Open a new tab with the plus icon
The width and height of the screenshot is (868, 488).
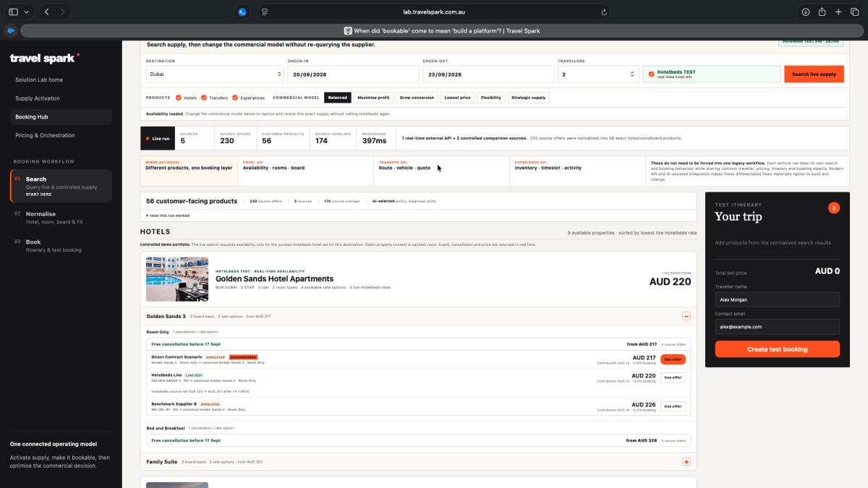[x=838, y=12]
